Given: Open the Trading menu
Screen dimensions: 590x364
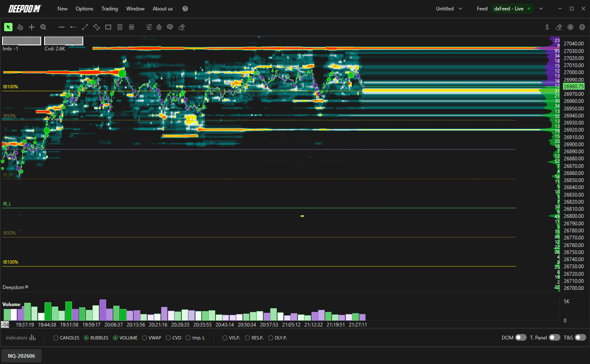Looking at the screenshot, I should [x=110, y=9].
